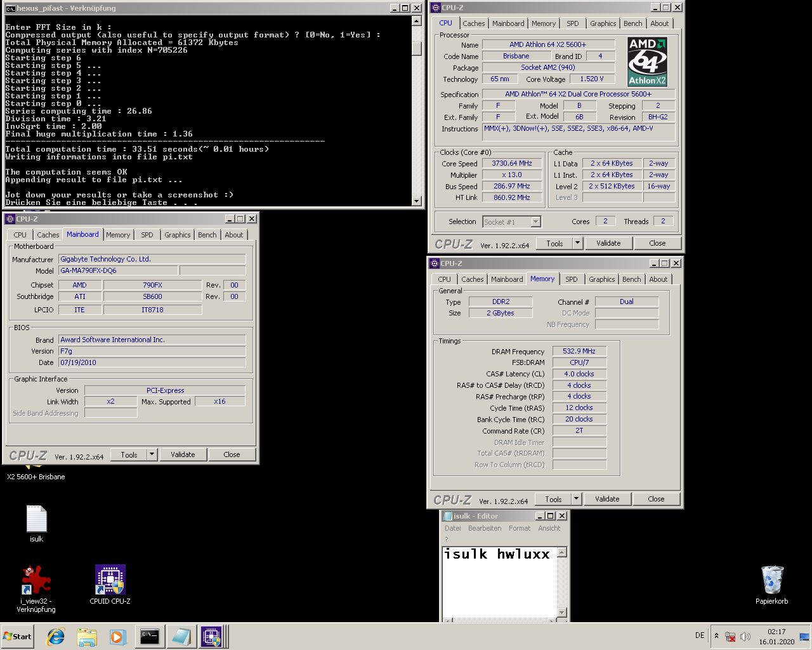Viewport: 812px width, 650px height.
Task: Switch to Caches tab in CPU window
Action: [473, 23]
